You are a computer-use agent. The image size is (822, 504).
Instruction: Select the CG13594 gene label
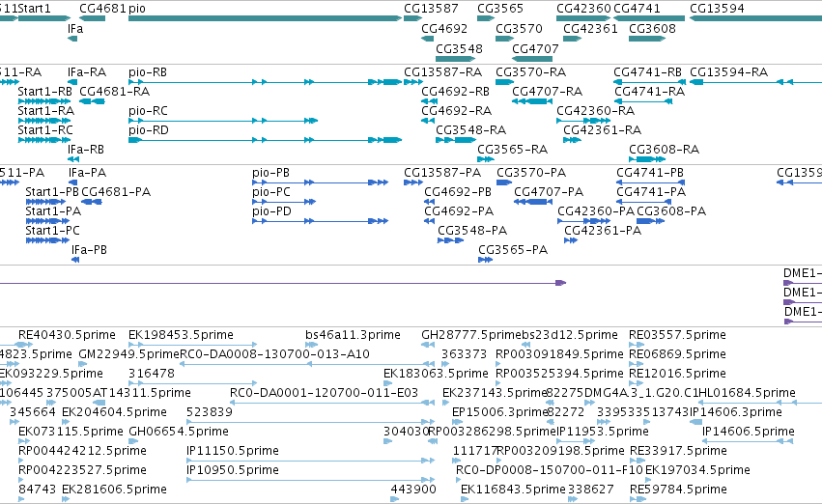717,9
